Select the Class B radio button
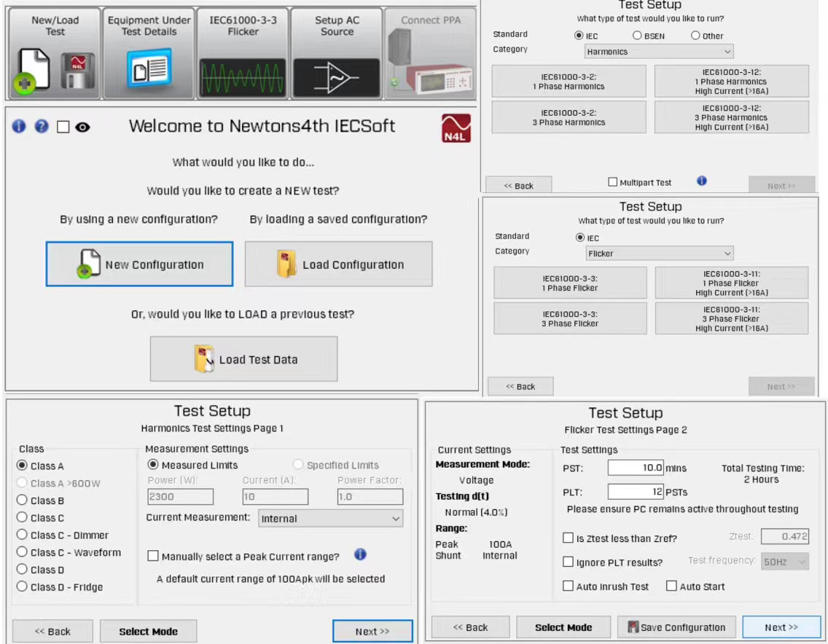 (x=22, y=500)
